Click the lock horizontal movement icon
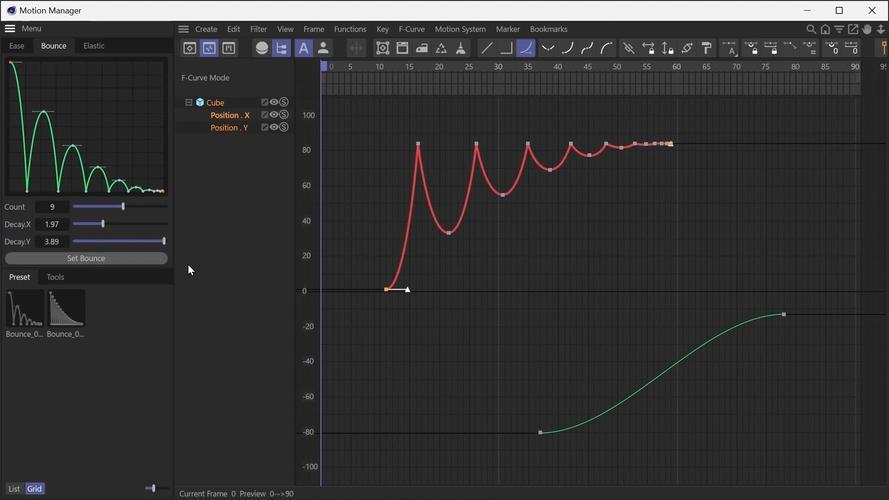This screenshot has width=889, height=500. (648, 49)
